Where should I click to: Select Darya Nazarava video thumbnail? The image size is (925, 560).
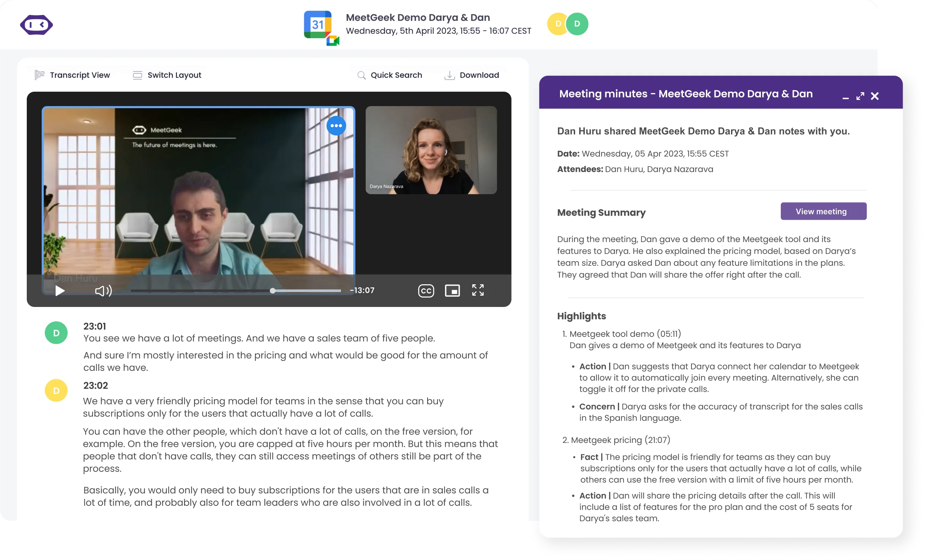(431, 150)
